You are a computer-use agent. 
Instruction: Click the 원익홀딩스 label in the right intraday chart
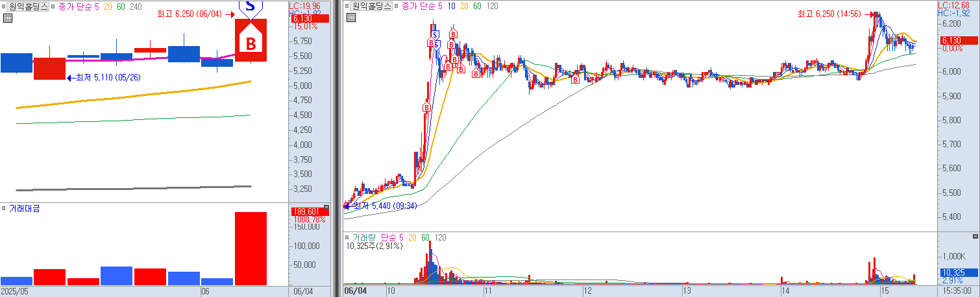[372, 6]
